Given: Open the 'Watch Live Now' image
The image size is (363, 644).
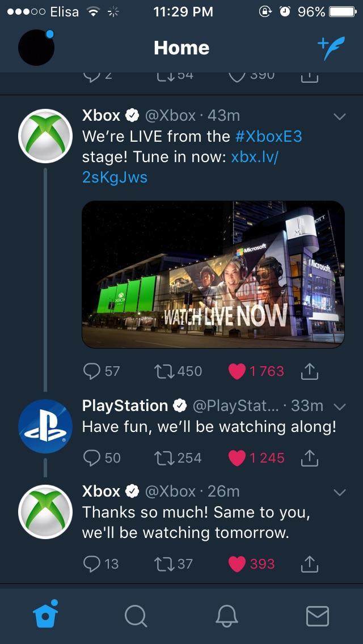Looking at the screenshot, I should click(x=213, y=274).
